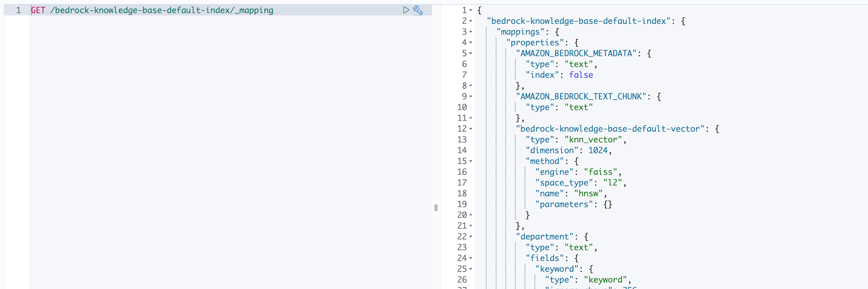Click the "text" type value at line 23
This screenshot has width=868, height=289.
click(579, 248)
